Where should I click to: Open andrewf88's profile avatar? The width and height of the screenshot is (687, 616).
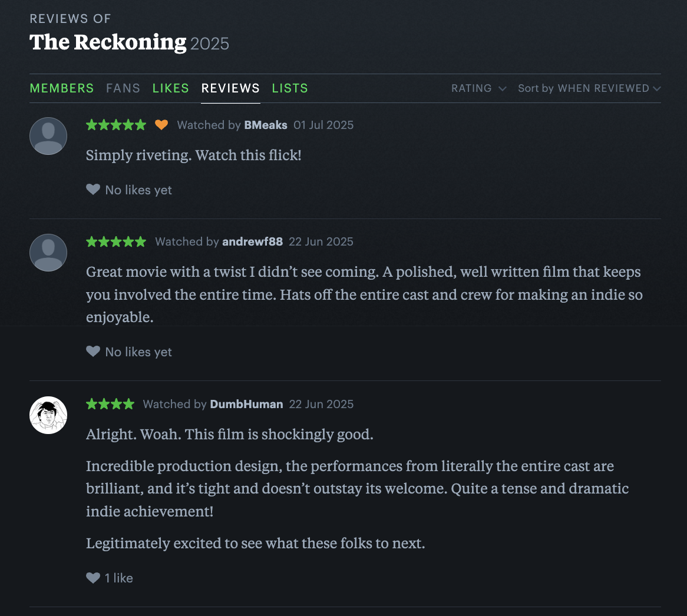tap(48, 253)
